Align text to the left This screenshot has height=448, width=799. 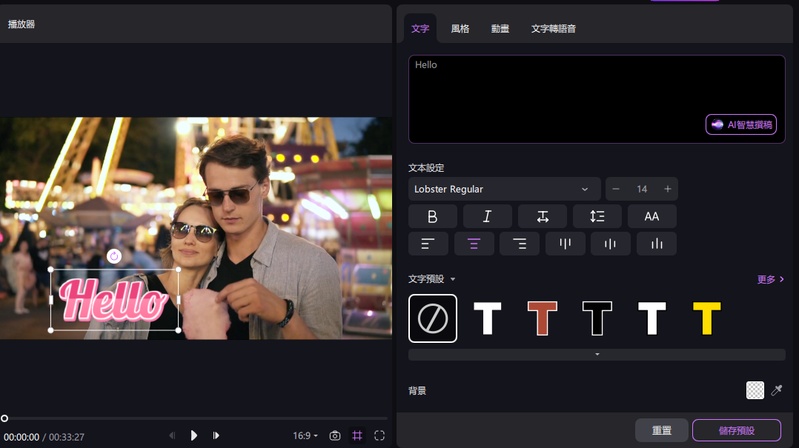pyautogui.click(x=428, y=244)
